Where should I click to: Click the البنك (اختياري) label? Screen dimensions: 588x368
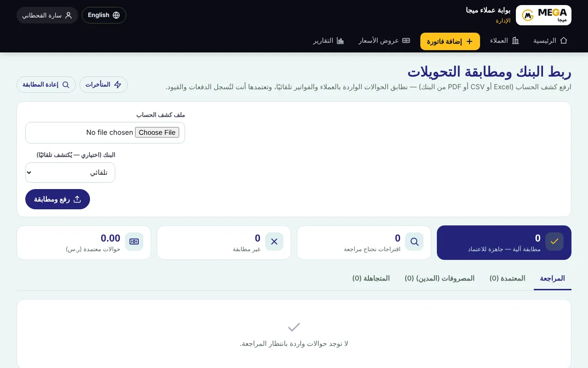tap(76, 155)
